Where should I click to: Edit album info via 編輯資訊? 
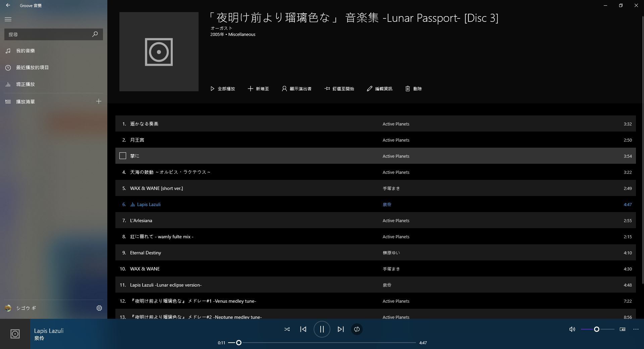point(379,89)
